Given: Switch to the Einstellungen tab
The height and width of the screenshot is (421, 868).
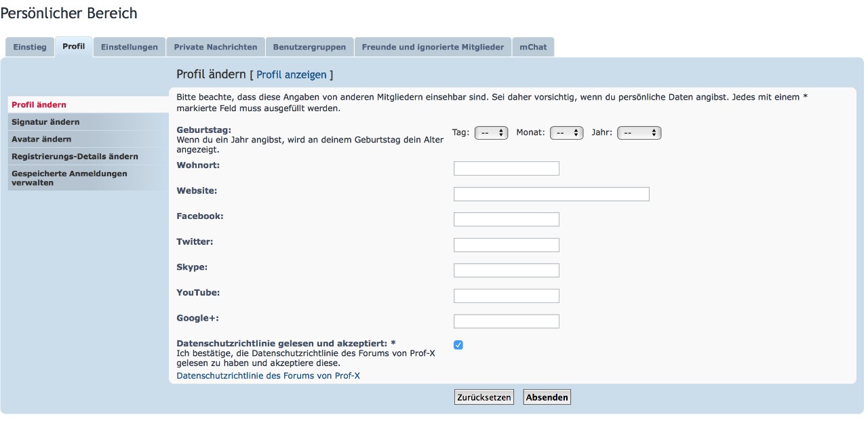Looking at the screenshot, I should click(x=130, y=47).
